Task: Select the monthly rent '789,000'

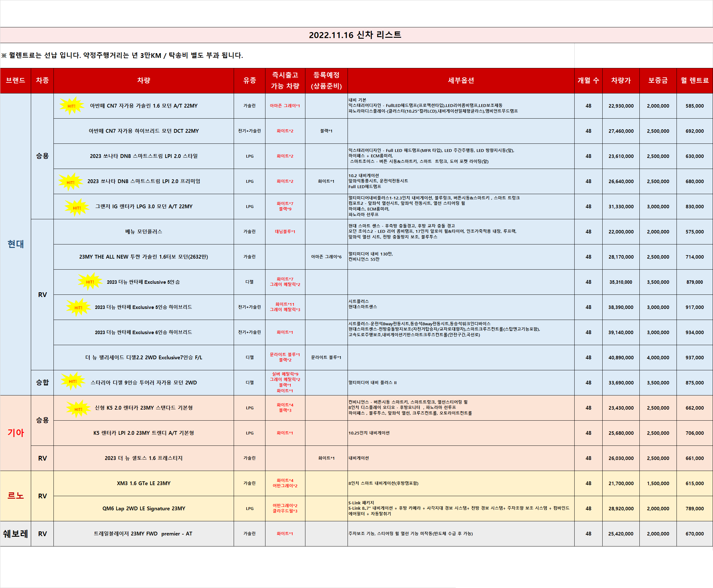Action: point(695,508)
